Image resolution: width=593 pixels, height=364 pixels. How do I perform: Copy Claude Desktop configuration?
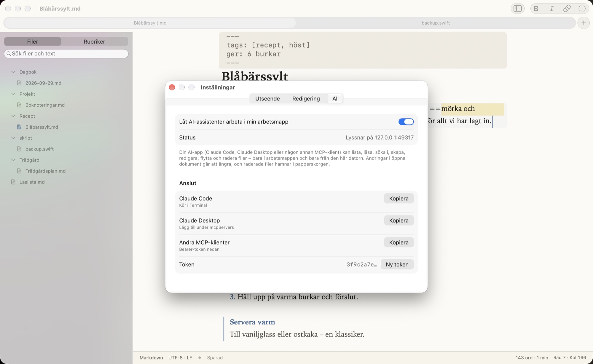coord(399,221)
